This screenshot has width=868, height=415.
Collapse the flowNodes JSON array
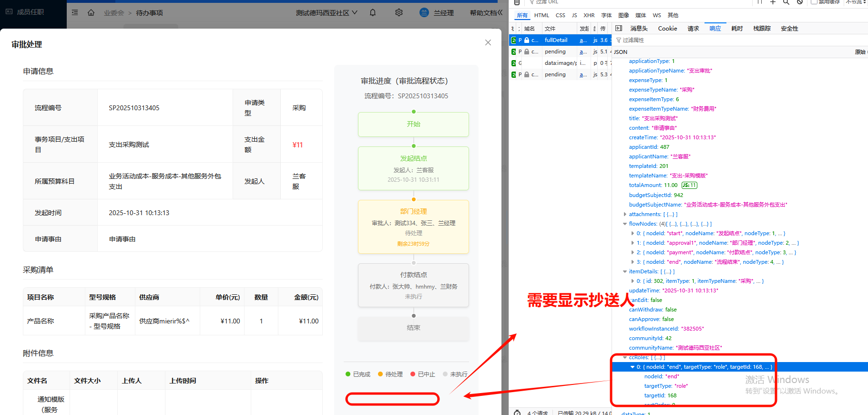tap(625, 224)
